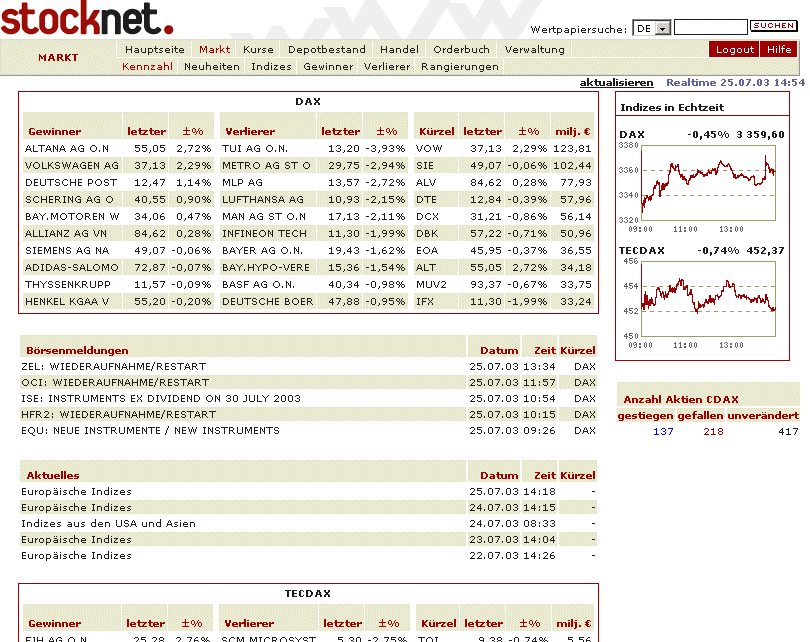Select ALTANA AG O.N in DAX Gewinner
Image resolution: width=810 pixels, height=642 pixels.
coord(67,149)
